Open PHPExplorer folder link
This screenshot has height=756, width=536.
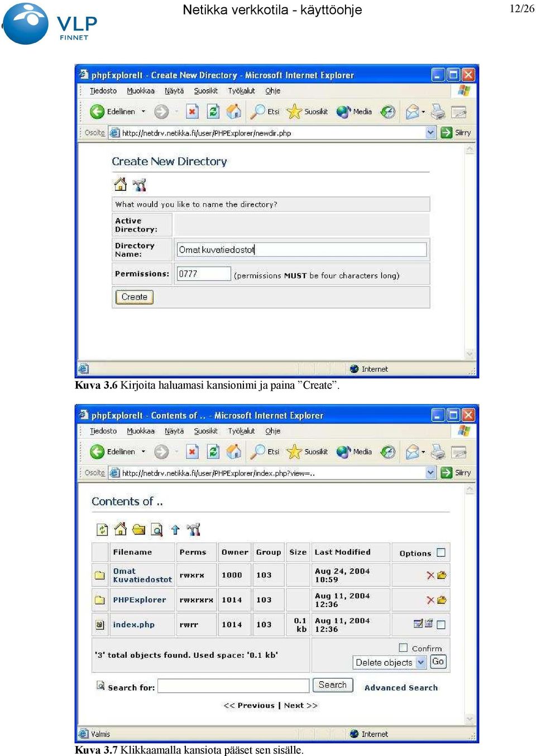(x=140, y=600)
